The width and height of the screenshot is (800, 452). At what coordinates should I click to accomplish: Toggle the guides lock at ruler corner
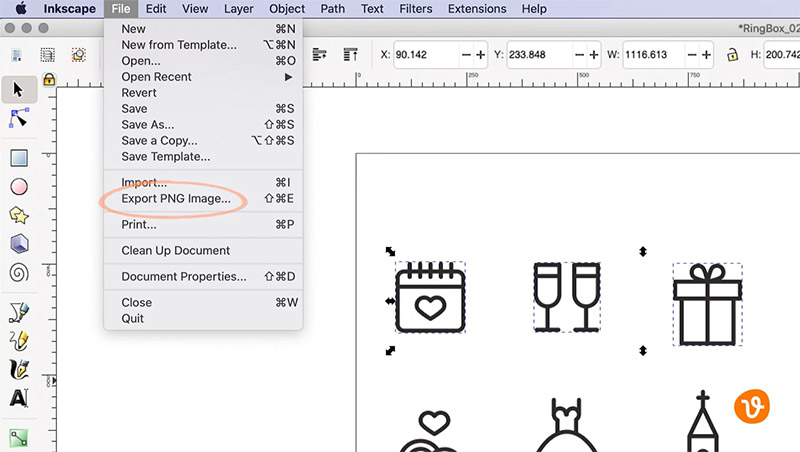tap(49, 79)
